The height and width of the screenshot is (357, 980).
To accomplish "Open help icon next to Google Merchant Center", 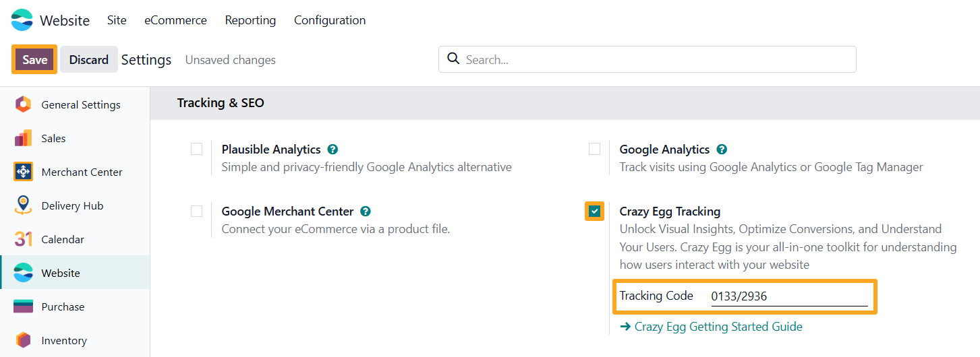I will [x=366, y=212].
